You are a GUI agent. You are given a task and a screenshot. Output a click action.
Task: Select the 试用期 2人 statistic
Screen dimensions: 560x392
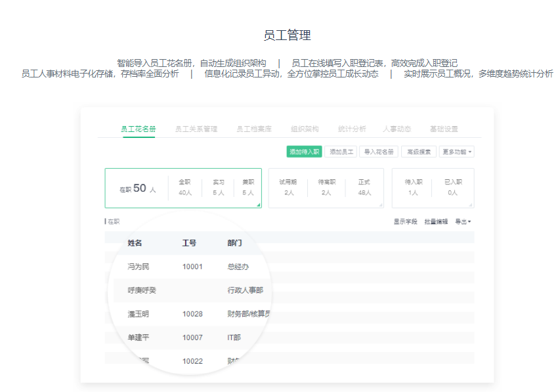point(288,188)
